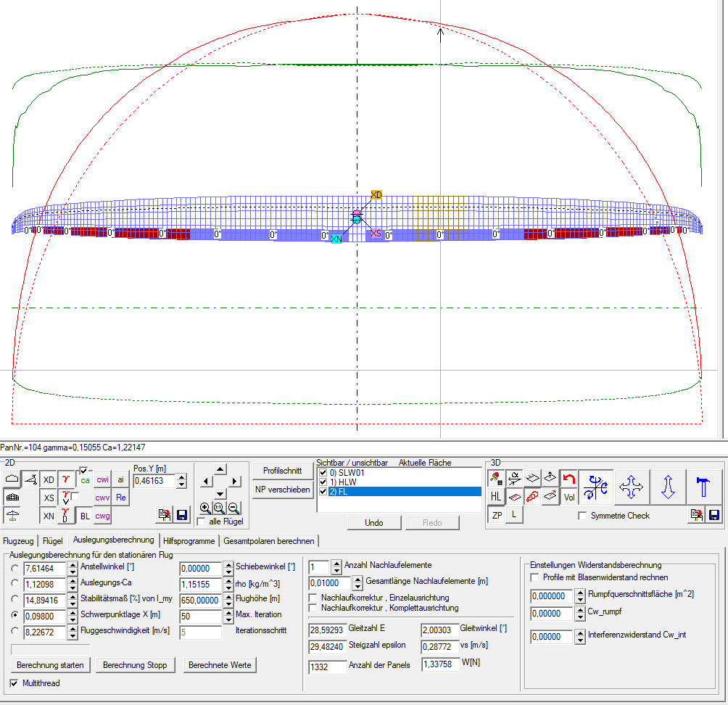Open the Flugzeug tab

[x=20, y=541]
